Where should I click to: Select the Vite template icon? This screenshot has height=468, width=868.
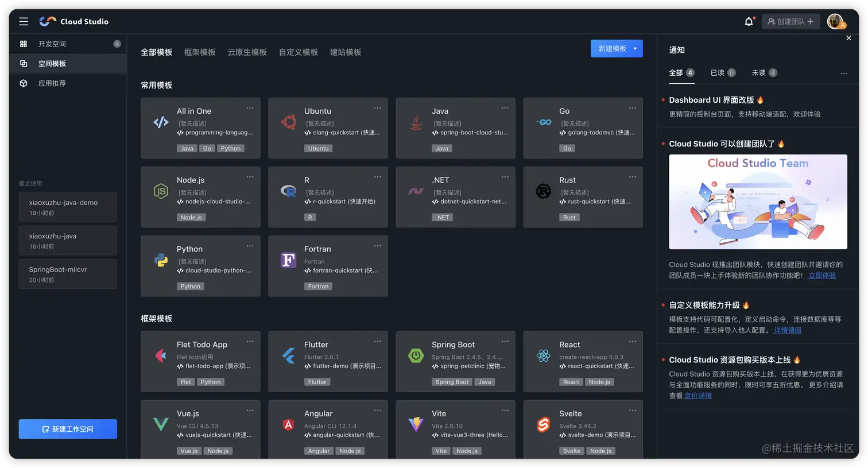pyautogui.click(x=416, y=424)
